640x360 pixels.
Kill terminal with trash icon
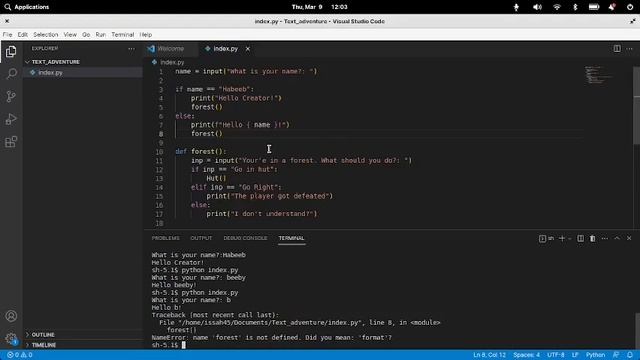click(592, 238)
